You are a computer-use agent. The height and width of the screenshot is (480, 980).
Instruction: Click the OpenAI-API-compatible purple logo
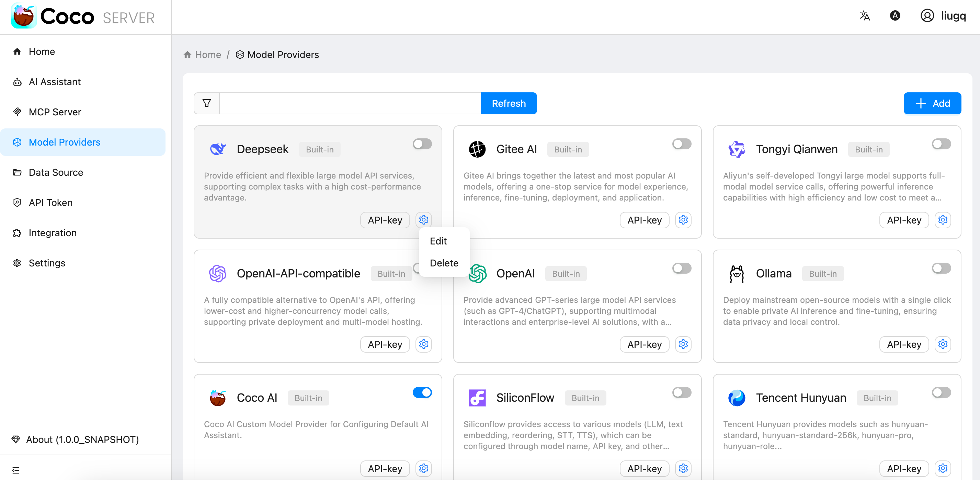(218, 273)
